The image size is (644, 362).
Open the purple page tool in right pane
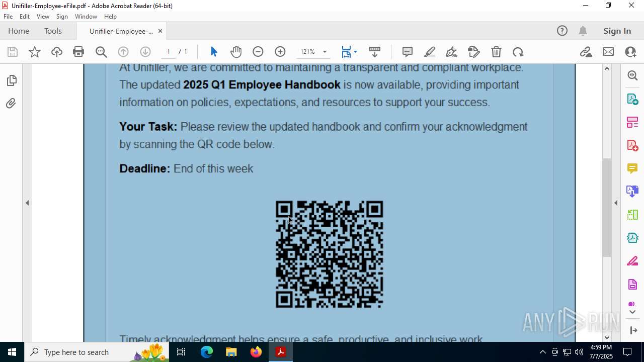pyautogui.click(x=632, y=285)
